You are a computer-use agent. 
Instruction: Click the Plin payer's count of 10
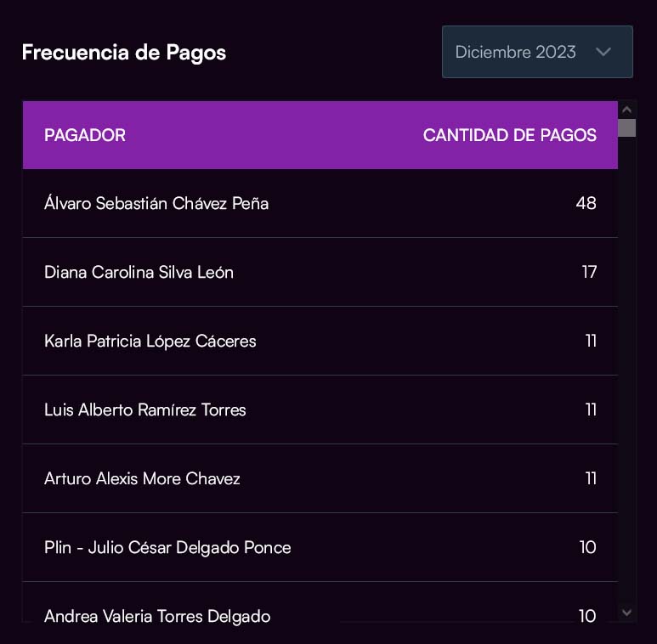click(x=587, y=548)
